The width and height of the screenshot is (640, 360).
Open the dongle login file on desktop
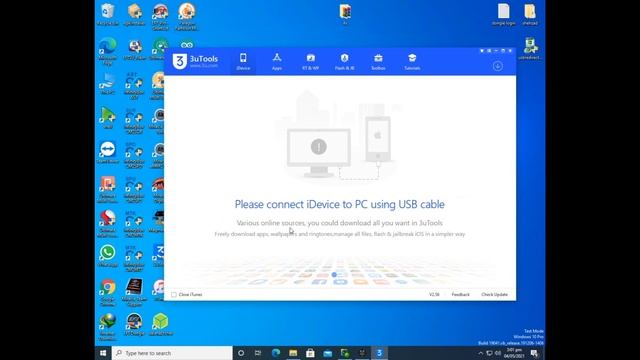pos(504,15)
